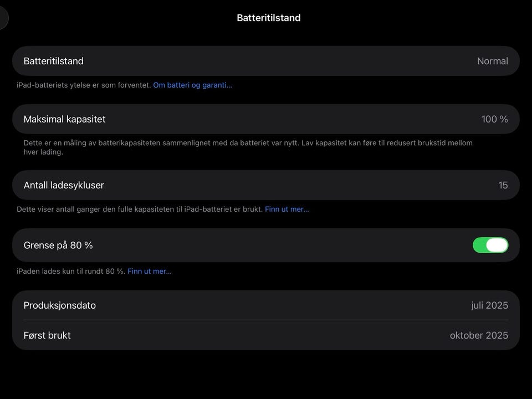Select the Produksjonsdato row

266,305
